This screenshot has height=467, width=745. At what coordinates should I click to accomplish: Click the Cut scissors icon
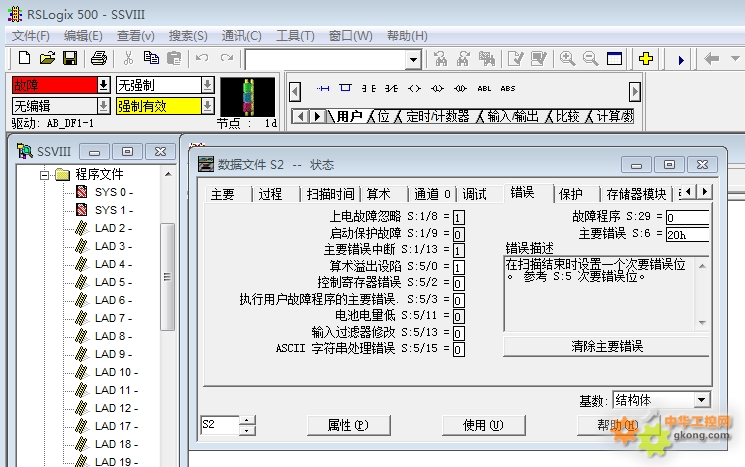point(128,58)
